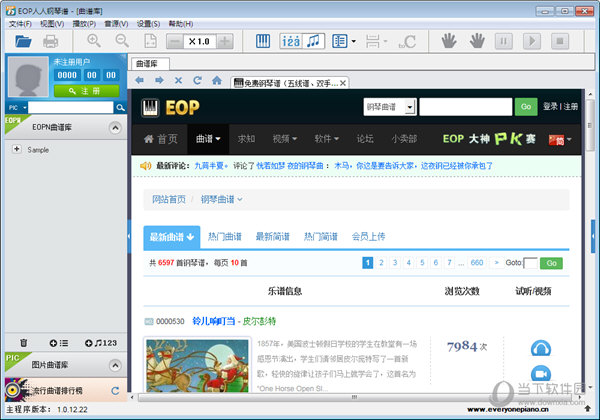This screenshot has width=600, height=420.
Task: Click the add list icon
Action: click(59, 343)
